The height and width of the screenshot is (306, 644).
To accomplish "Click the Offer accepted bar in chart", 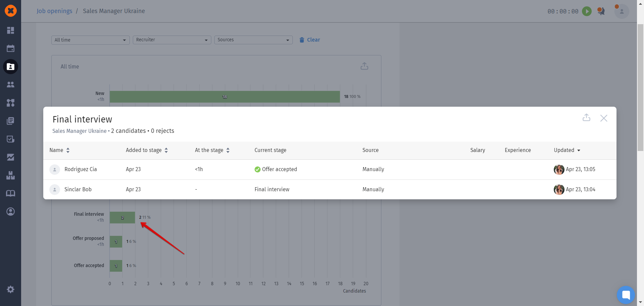I will click(x=116, y=266).
